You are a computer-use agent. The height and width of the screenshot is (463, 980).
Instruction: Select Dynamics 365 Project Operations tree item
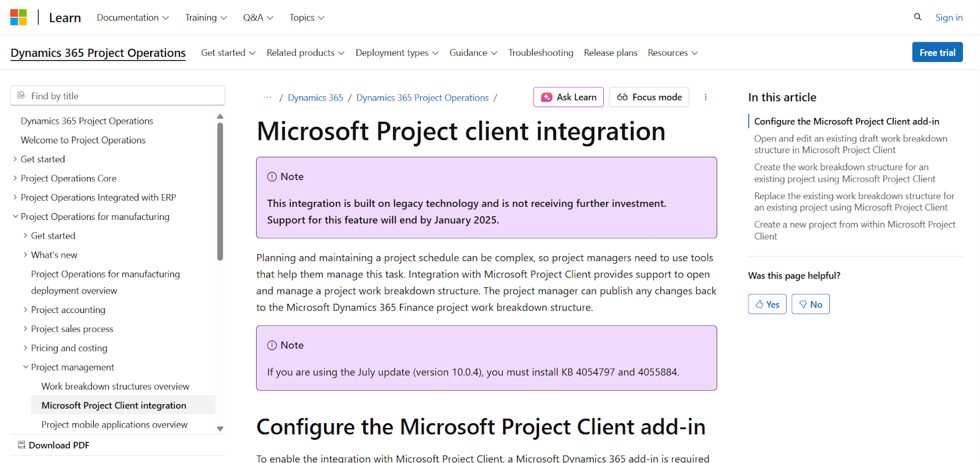coord(87,121)
